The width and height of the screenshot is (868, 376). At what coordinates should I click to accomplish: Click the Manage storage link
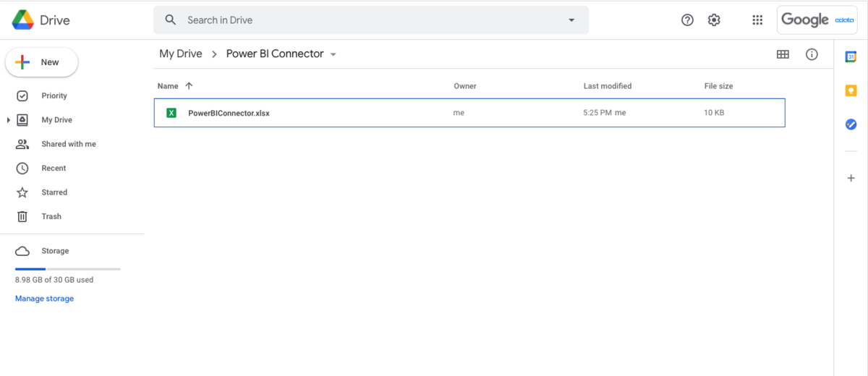pos(44,299)
